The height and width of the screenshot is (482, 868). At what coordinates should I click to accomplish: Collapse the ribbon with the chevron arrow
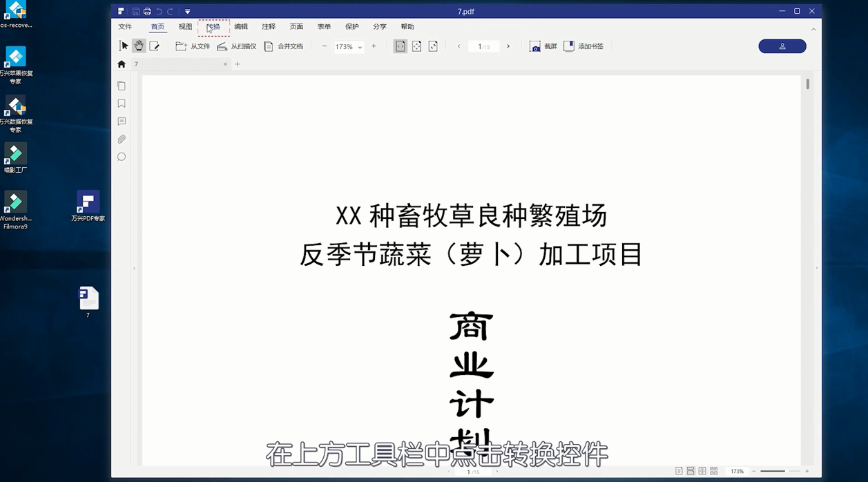click(813, 29)
